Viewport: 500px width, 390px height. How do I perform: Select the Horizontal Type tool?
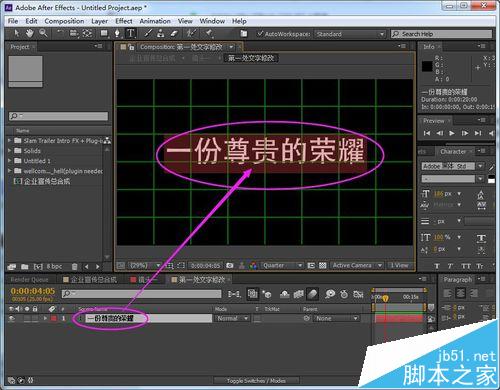[x=131, y=33]
